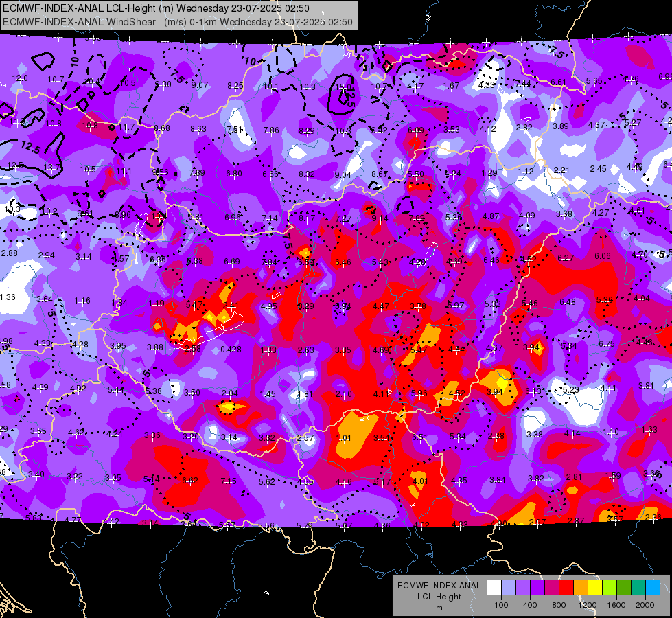Click the wind shear value 1.01
This screenshot has width=672, height=618.
344,438
